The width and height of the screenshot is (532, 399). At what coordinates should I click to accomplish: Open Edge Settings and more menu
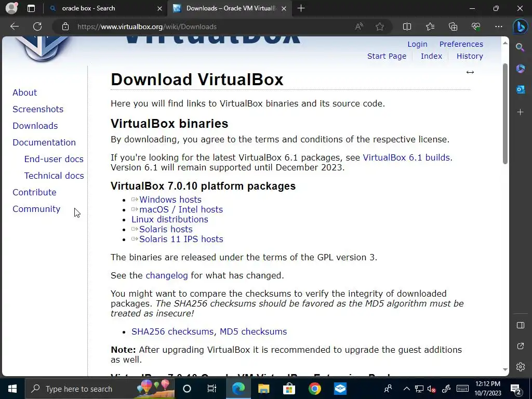498,26
